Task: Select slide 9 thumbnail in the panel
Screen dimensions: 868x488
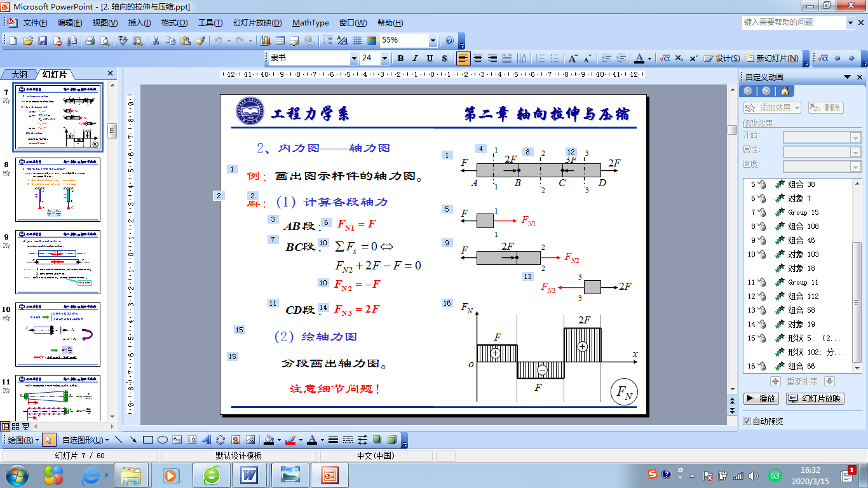Action: click(x=57, y=261)
